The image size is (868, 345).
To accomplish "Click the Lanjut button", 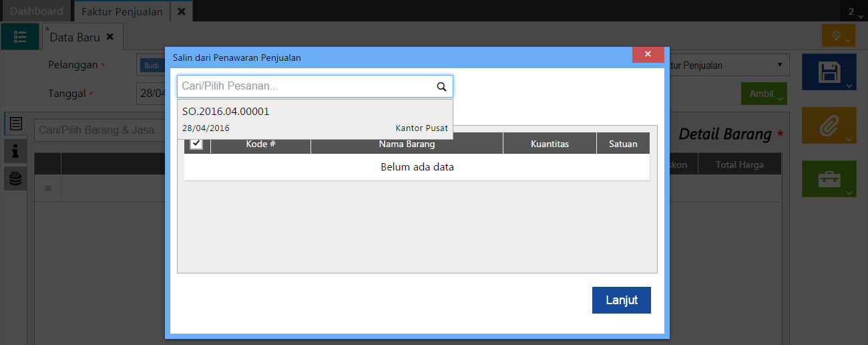I will 621,300.
